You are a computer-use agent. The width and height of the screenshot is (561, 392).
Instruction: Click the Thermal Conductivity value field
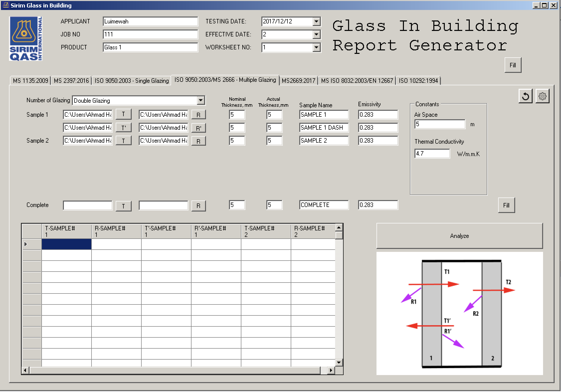[x=432, y=154]
